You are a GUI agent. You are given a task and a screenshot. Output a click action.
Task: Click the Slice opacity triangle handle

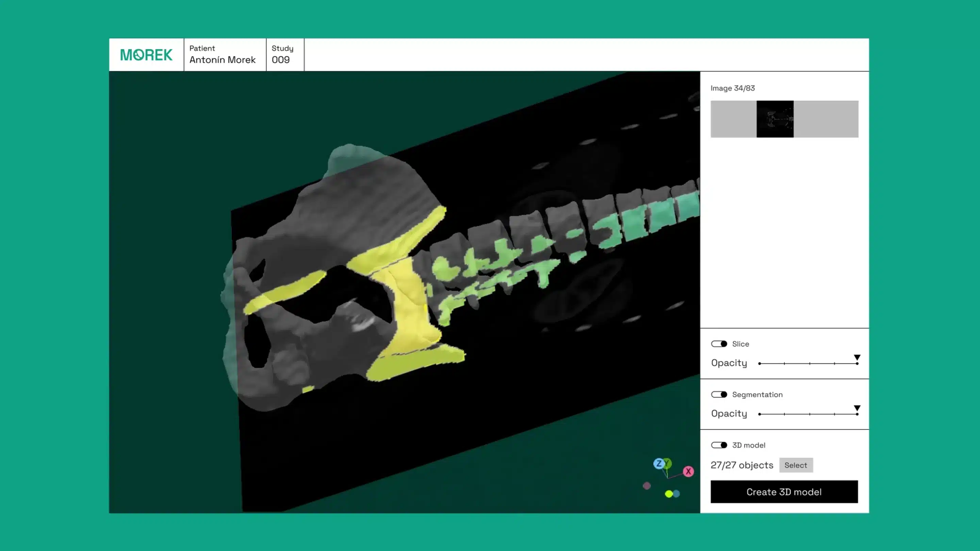(x=857, y=358)
